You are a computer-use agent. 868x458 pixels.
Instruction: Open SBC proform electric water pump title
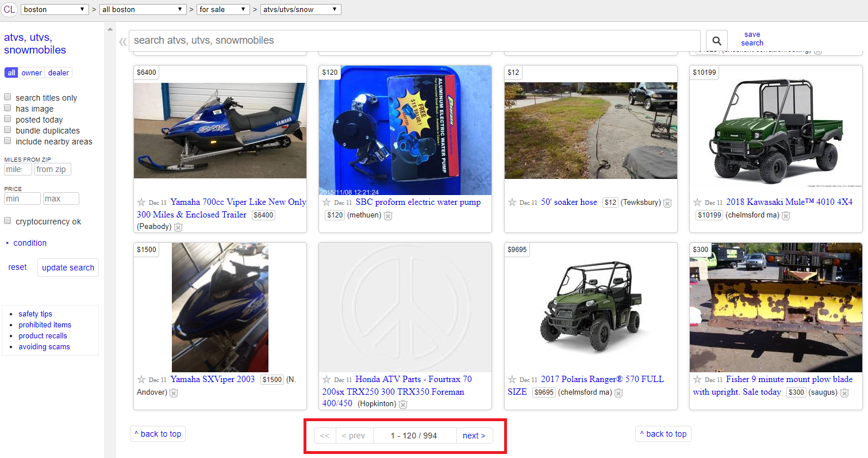(x=418, y=202)
